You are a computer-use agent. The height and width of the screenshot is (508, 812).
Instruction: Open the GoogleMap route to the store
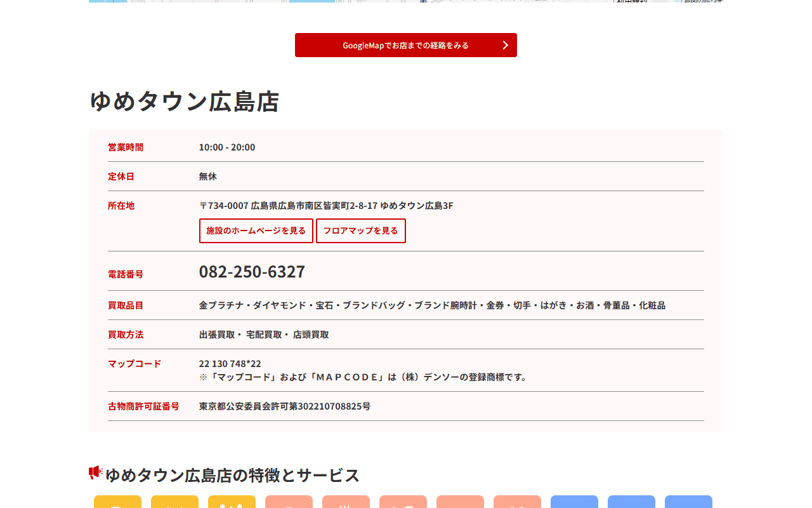click(x=406, y=45)
